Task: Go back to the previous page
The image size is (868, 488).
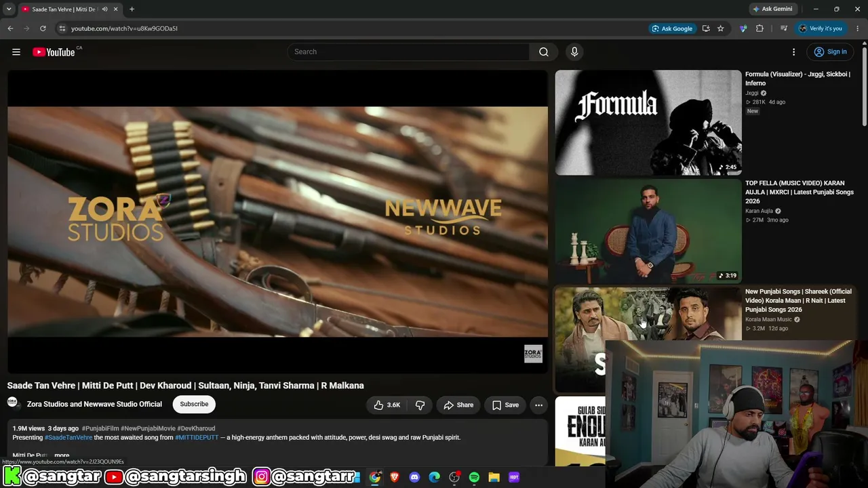Action: (10, 28)
